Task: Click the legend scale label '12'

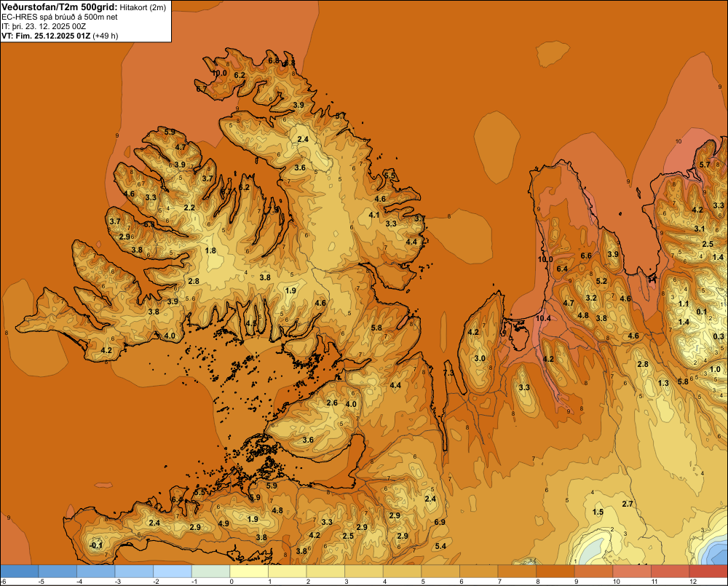Action: (x=693, y=582)
